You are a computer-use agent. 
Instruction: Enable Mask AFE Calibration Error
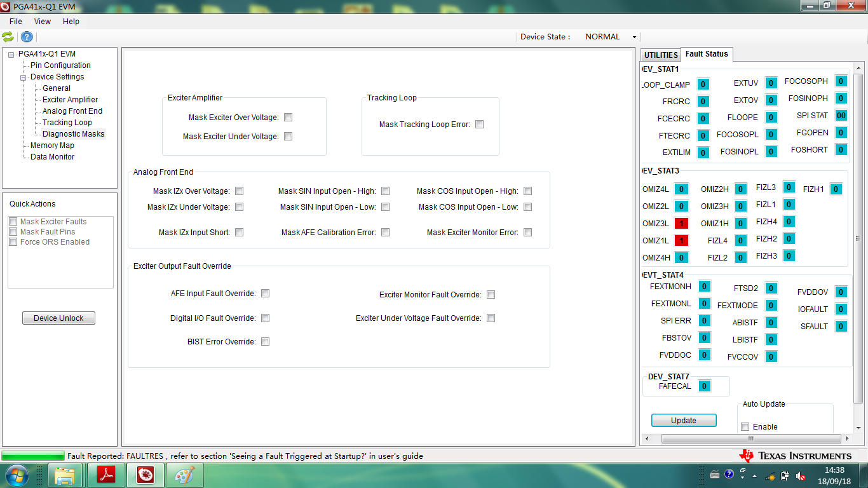(386, 233)
